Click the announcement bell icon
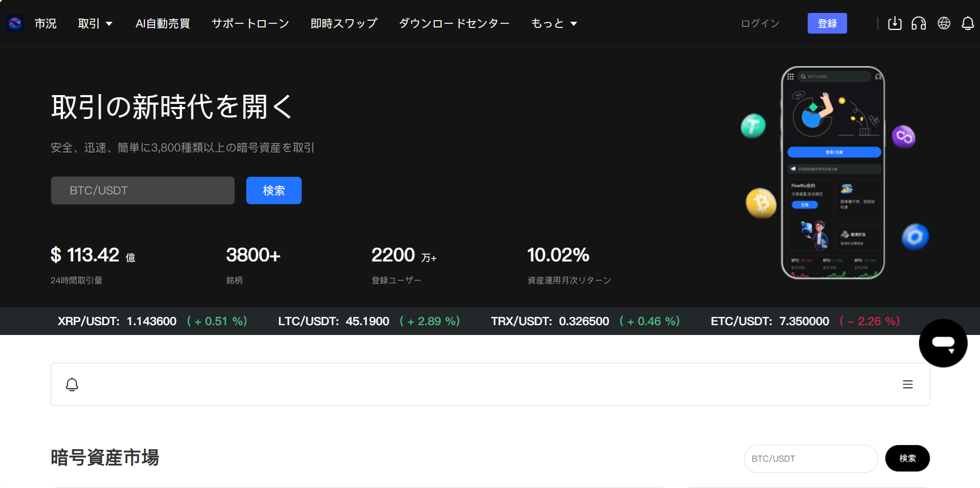 [x=72, y=385]
